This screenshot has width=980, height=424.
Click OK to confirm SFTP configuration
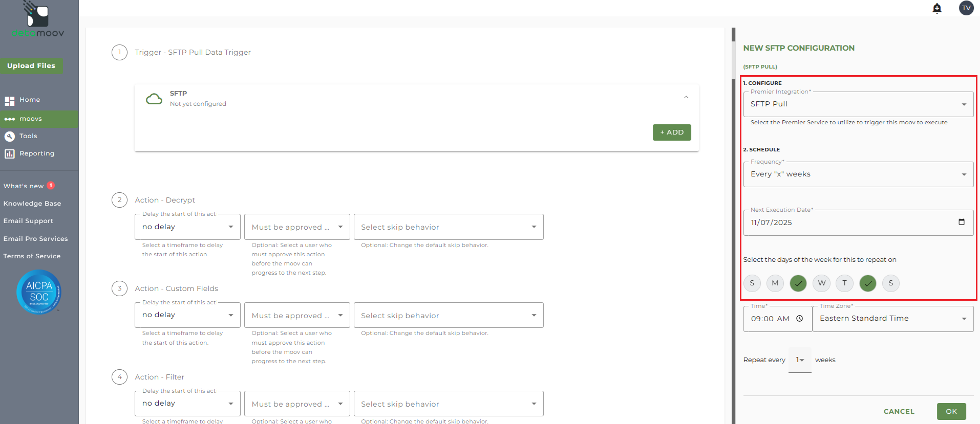point(951,412)
